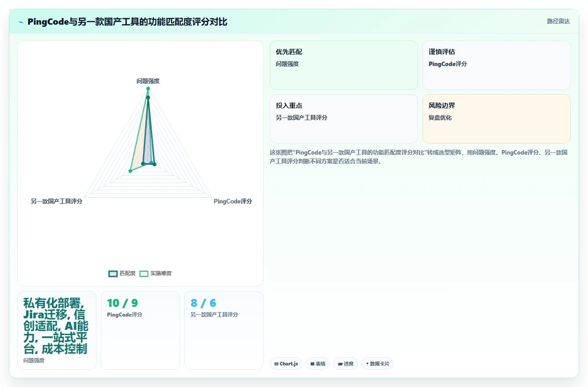Click 另一款国产工具评分 label under 8 / 6
This screenshot has height=387, width=588.
(214, 315)
